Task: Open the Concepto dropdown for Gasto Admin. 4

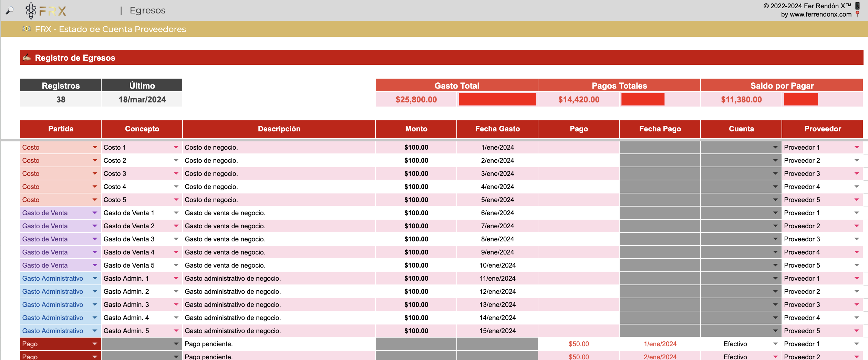Action: point(176,318)
